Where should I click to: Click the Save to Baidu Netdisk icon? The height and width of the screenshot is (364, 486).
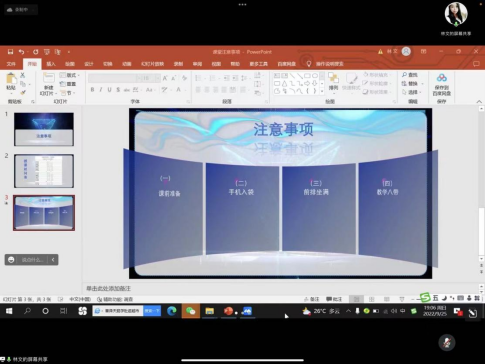[x=442, y=78]
